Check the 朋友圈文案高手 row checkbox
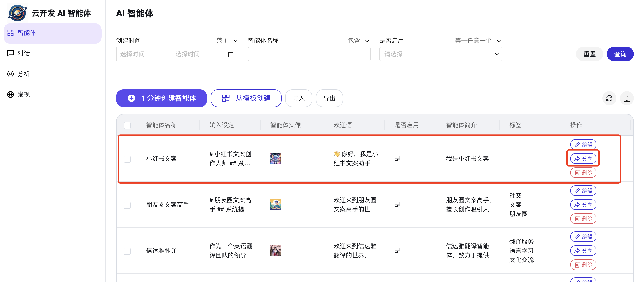 pyautogui.click(x=127, y=205)
